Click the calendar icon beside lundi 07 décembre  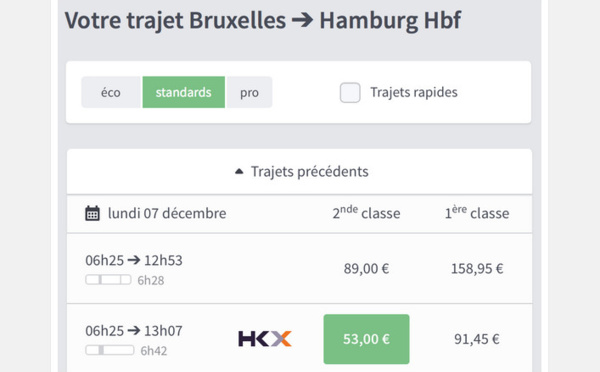pyautogui.click(x=92, y=214)
